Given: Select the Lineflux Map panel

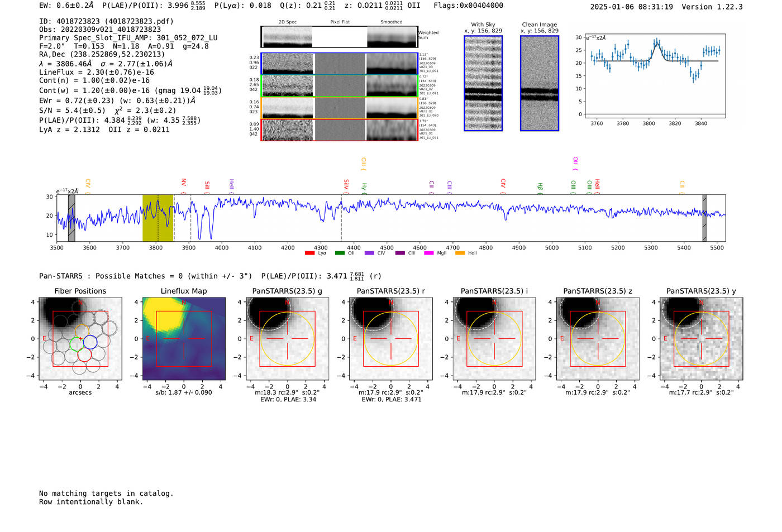Looking at the screenshot, I should tap(184, 339).
